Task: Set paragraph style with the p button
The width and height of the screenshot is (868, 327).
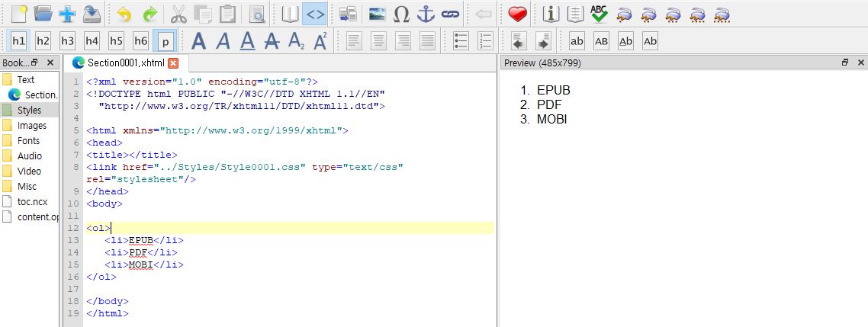Action: click(165, 41)
